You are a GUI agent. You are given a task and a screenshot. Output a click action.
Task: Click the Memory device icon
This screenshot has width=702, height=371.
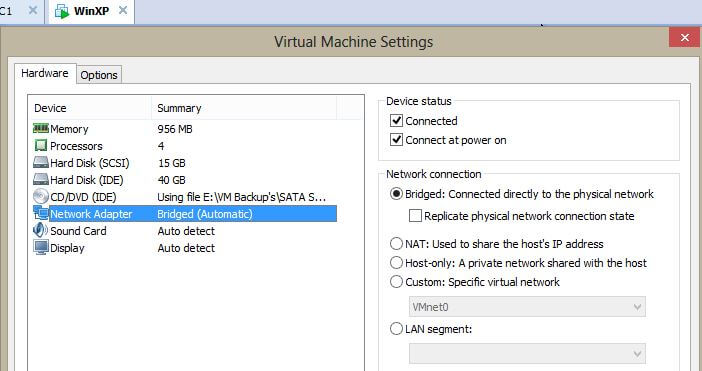click(41, 129)
